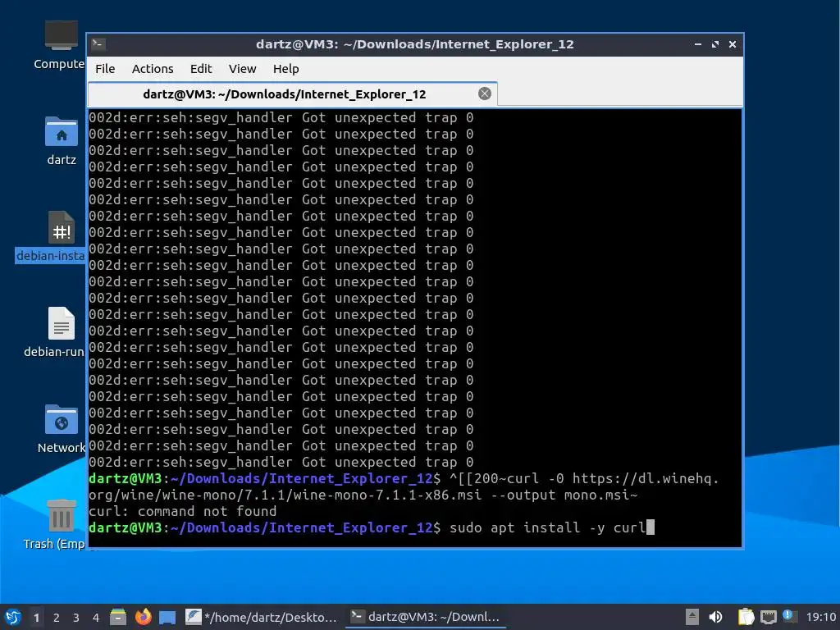Click the terminal window title text
840x630 pixels.
(414, 44)
